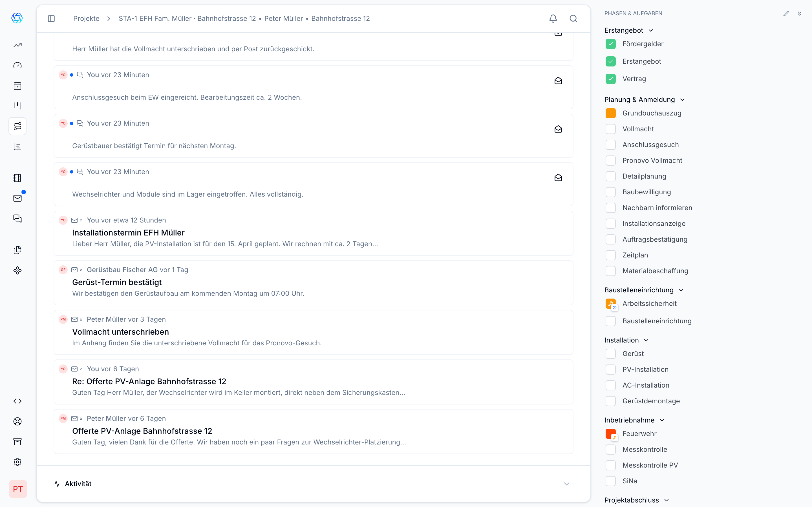Open the Gerüst-Termin bestätigt email
This screenshot has width=812, height=507.
click(117, 282)
